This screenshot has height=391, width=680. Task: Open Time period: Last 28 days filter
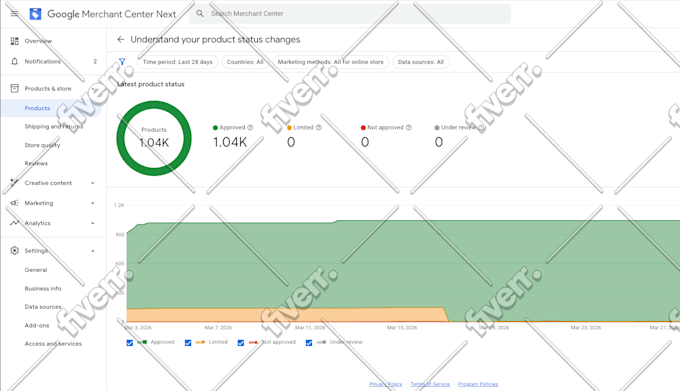coord(177,62)
